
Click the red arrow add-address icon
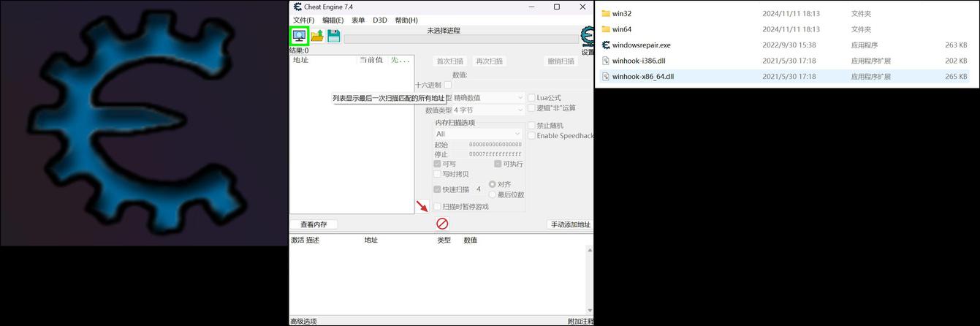[422, 207]
